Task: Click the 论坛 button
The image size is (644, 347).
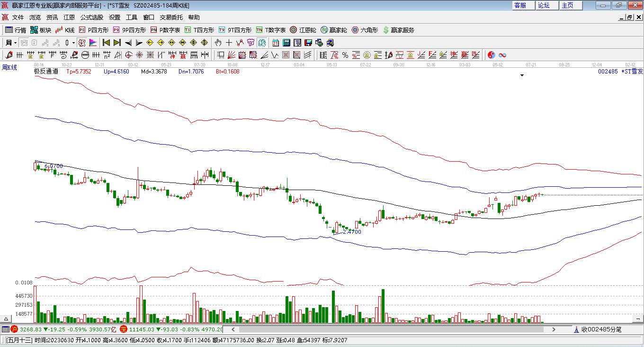Action: click(544, 5)
